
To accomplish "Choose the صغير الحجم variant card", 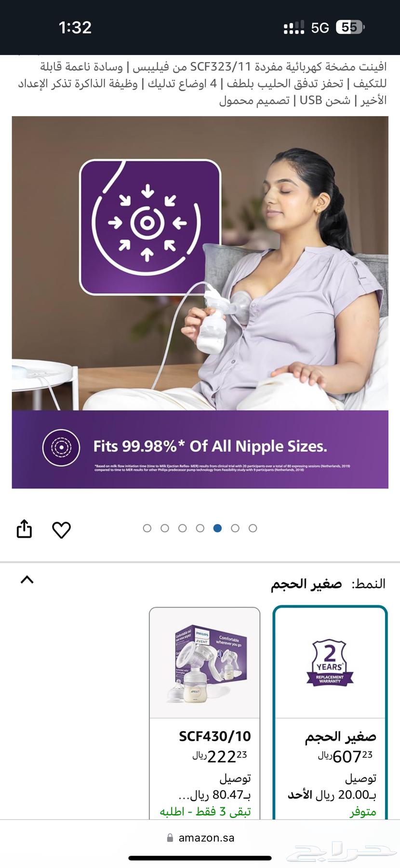I will tap(330, 714).
